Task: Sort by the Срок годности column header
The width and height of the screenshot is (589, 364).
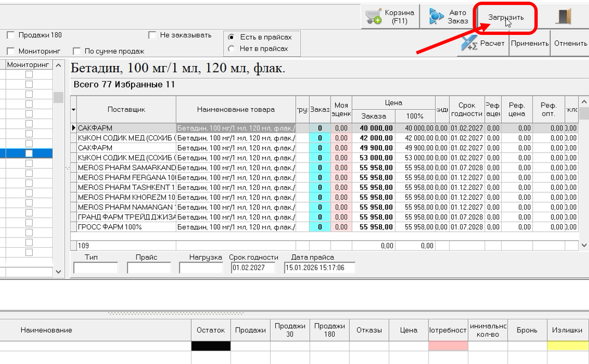Action: pyautogui.click(x=467, y=109)
